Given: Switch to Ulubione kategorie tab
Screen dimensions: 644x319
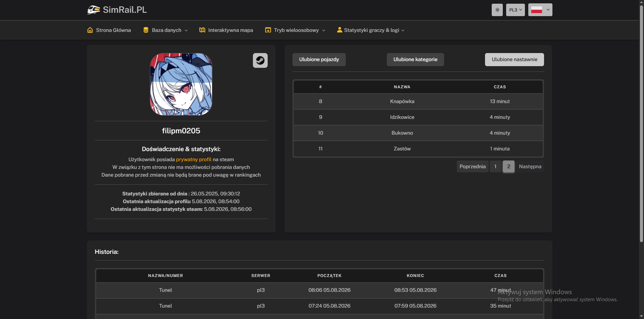Looking at the screenshot, I should pos(415,59).
